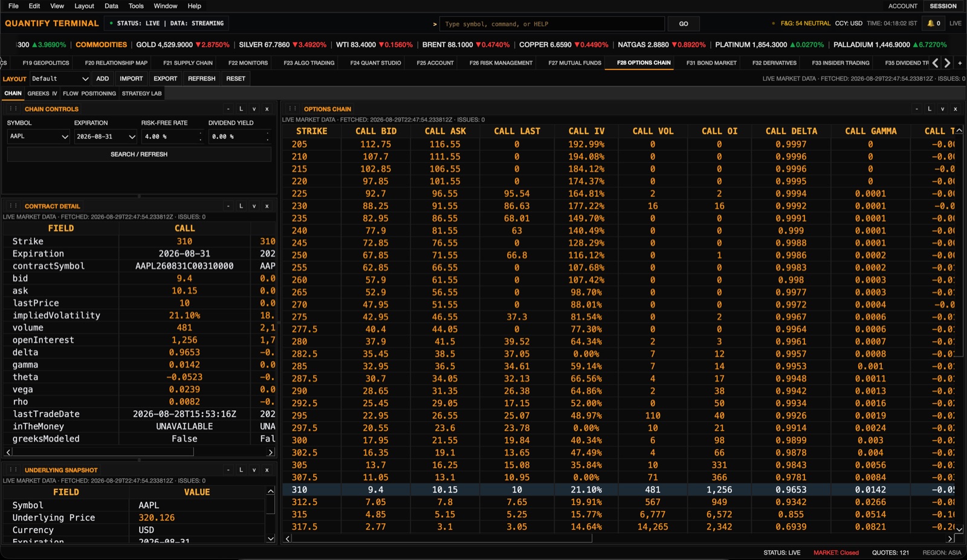Open the File menu
The image size is (967, 560).
coord(13,6)
